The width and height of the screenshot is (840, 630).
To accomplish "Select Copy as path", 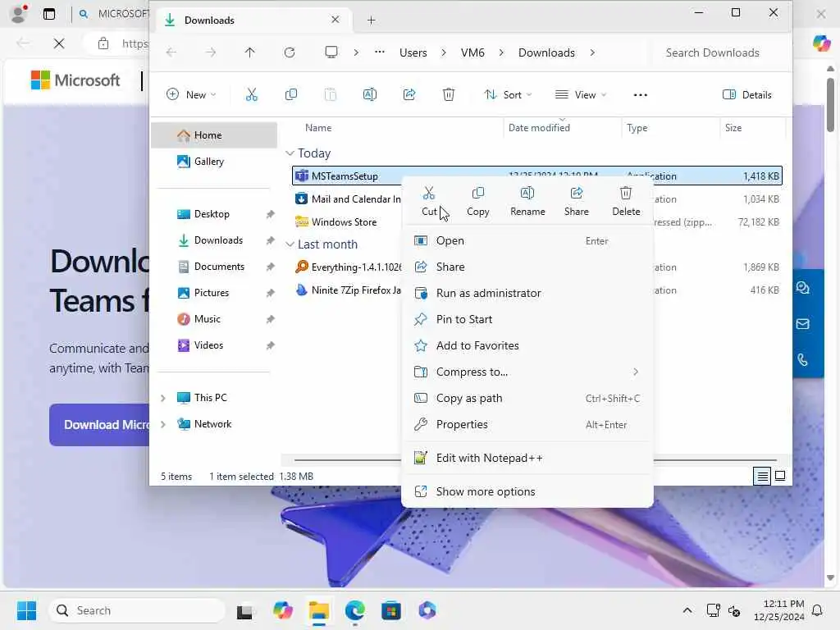I will [527, 398].
